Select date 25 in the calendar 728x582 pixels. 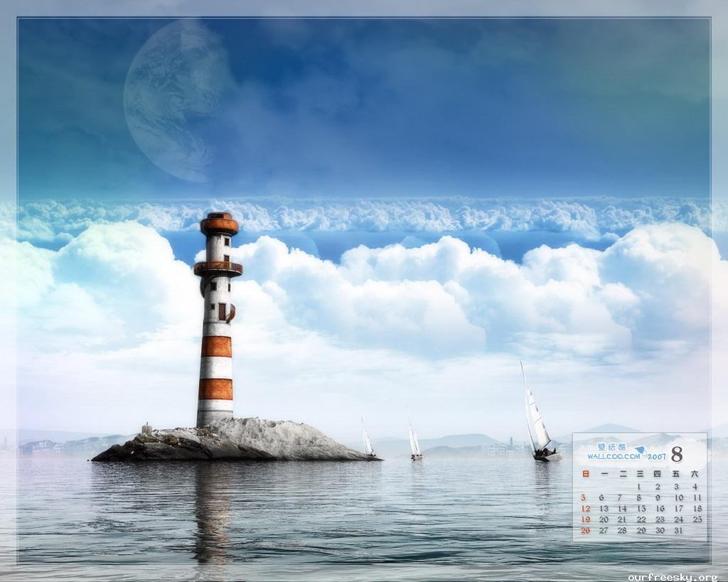coord(697,519)
